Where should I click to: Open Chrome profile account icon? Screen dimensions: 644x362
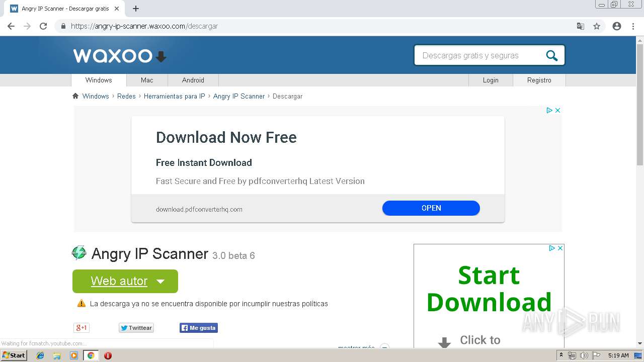[x=617, y=26]
